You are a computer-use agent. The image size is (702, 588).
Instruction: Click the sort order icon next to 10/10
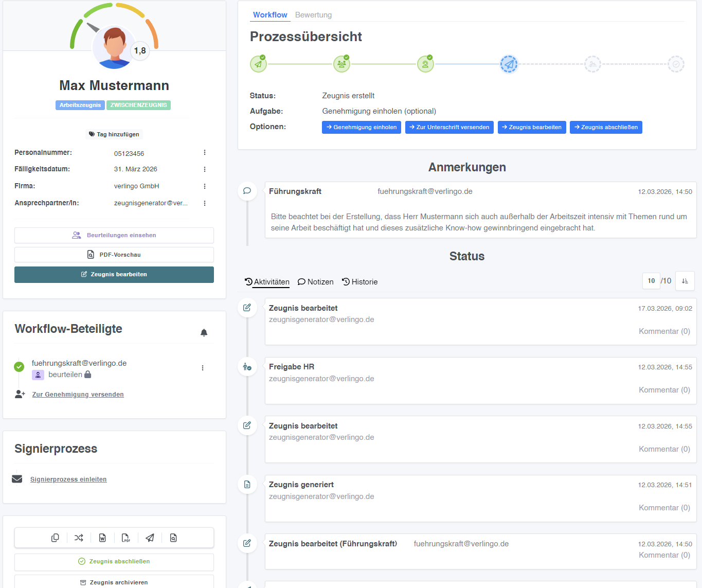685,281
